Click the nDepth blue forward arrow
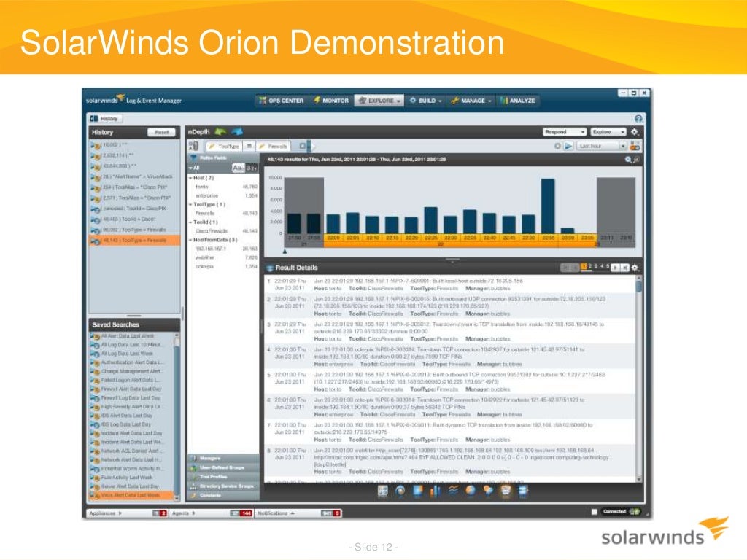Screen dimensions: 747x560 tap(237, 131)
